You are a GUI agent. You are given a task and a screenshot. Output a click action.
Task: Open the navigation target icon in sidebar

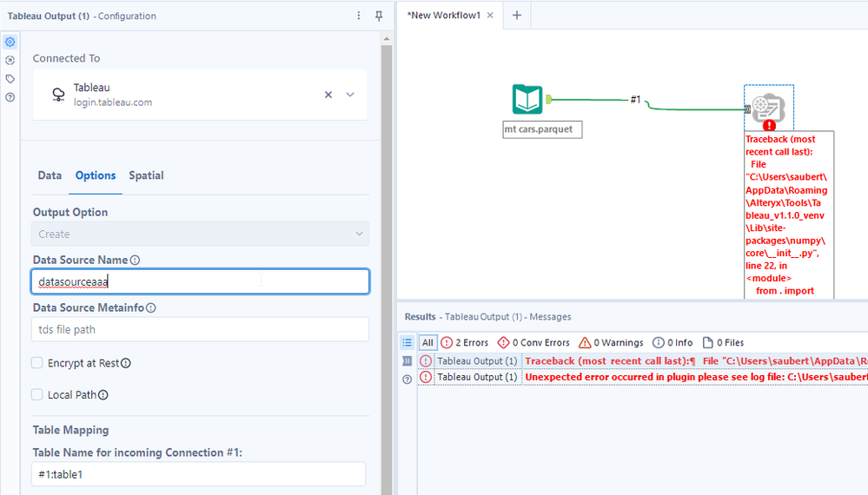(x=10, y=60)
